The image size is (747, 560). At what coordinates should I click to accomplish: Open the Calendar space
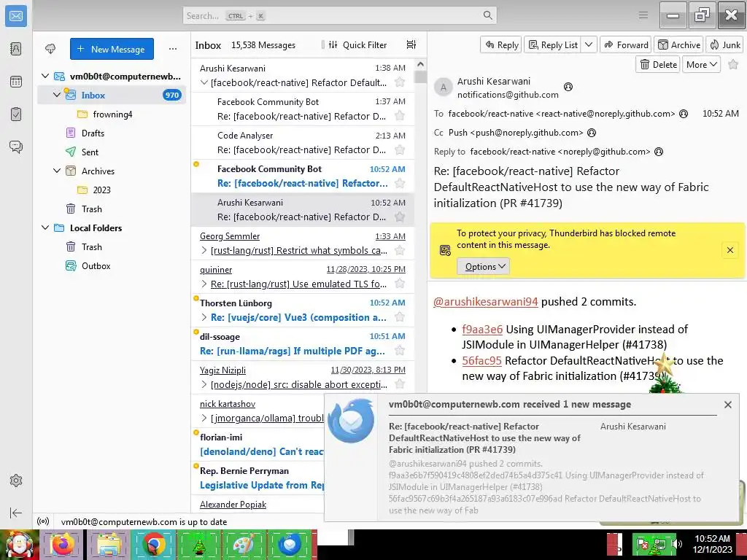point(16,82)
